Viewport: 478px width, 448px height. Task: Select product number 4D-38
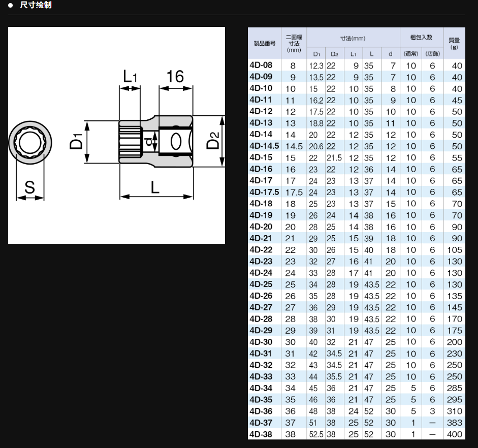coord(261,434)
